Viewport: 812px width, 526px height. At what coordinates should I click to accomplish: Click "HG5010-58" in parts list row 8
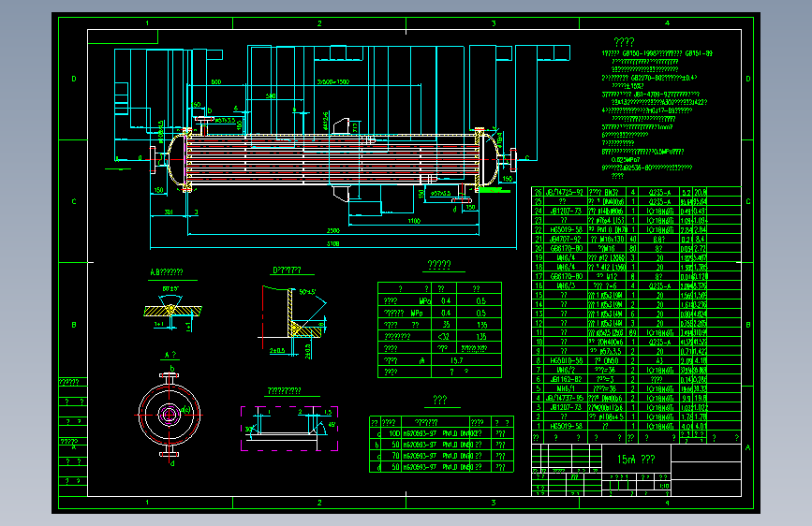pos(566,360)
